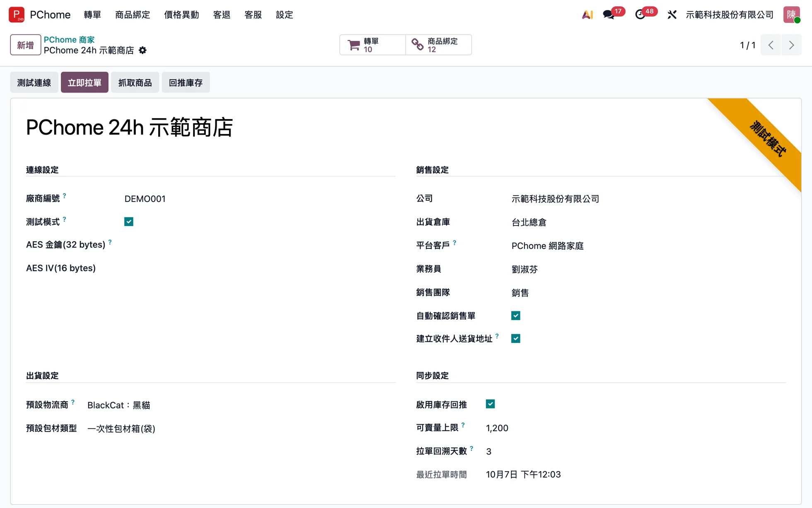The image size is (812, 508).
Task: Open the AI assistant icon
Action: tap(587, 15)
